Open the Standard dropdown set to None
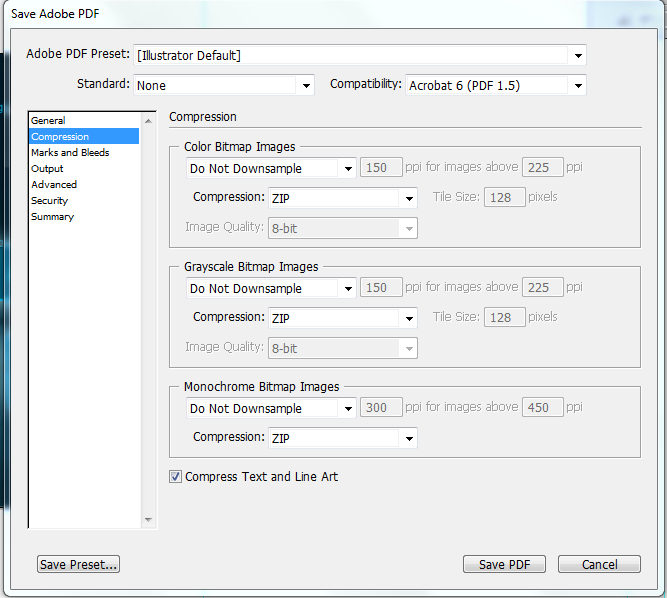667x598 pixels. pyautogui.click(x=224, y=85)
